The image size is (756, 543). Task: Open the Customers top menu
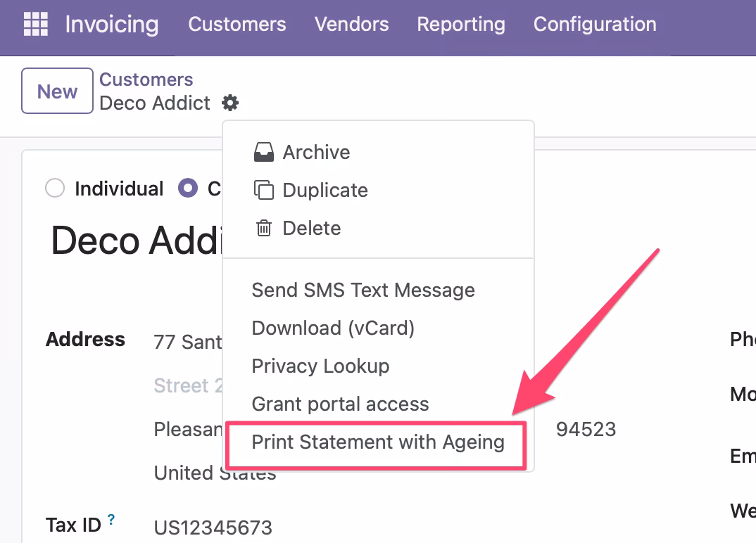pyautogui.click(x=237, y=24)
